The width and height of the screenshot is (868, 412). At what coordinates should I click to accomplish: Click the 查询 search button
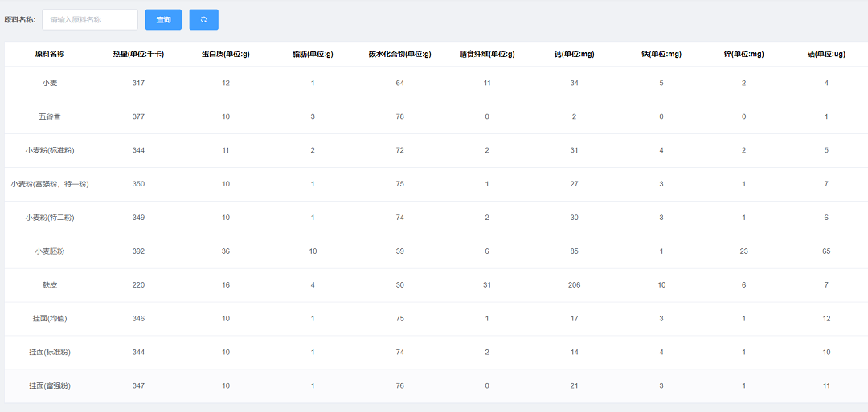163,19
